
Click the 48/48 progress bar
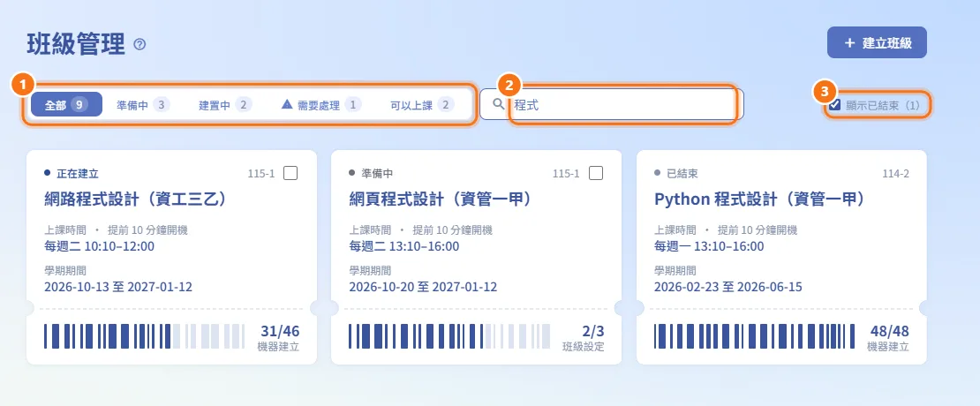(x=754, y=336)
